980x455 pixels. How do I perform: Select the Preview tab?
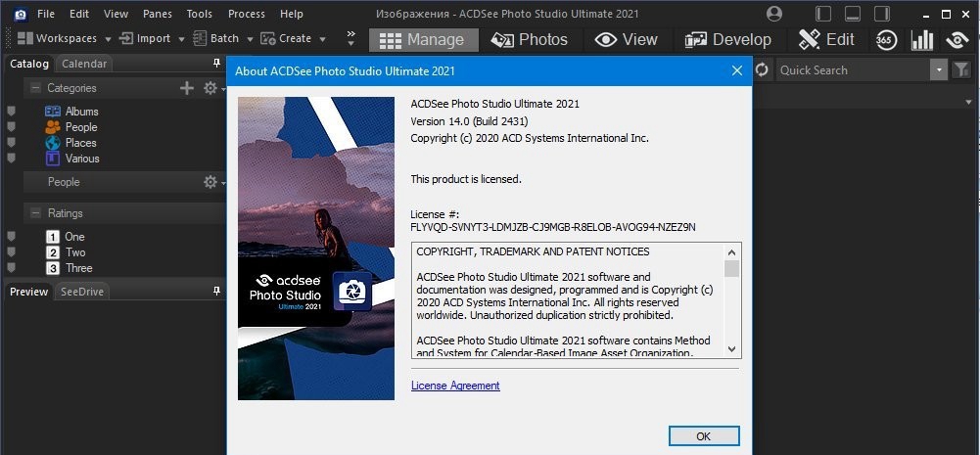click(x=28, y=292)
